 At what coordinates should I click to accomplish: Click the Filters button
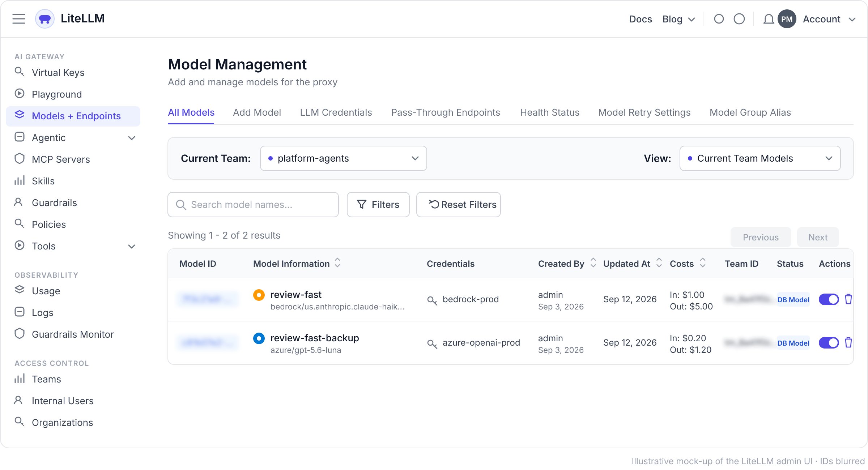point(378,205)
